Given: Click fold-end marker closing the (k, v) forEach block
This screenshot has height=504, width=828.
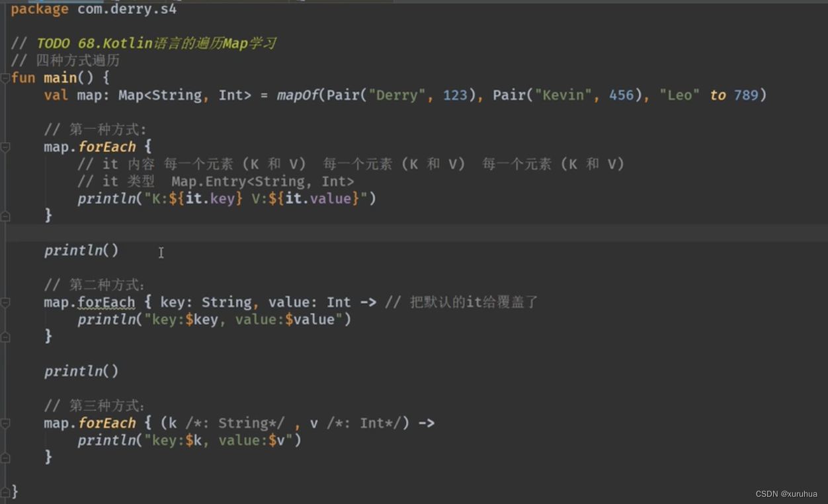Looking at the screenshot, I should 5,457.
